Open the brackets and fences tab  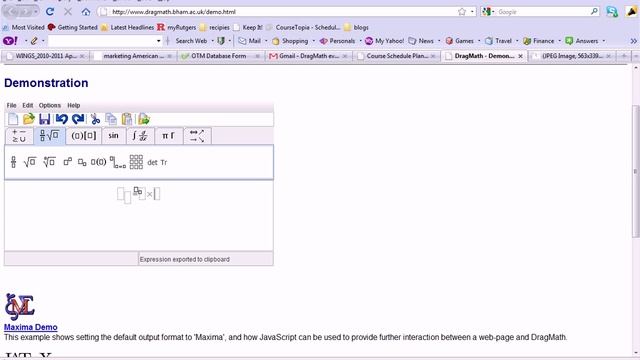84,136
